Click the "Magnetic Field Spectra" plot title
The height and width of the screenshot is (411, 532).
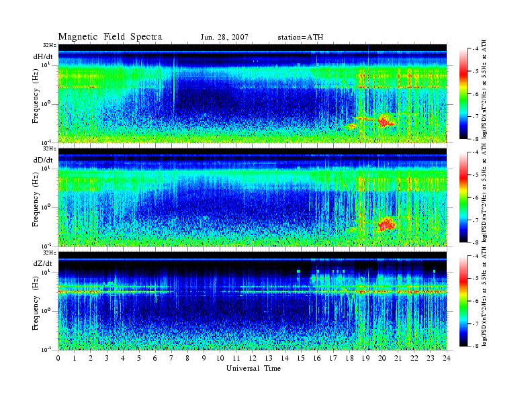110,37
